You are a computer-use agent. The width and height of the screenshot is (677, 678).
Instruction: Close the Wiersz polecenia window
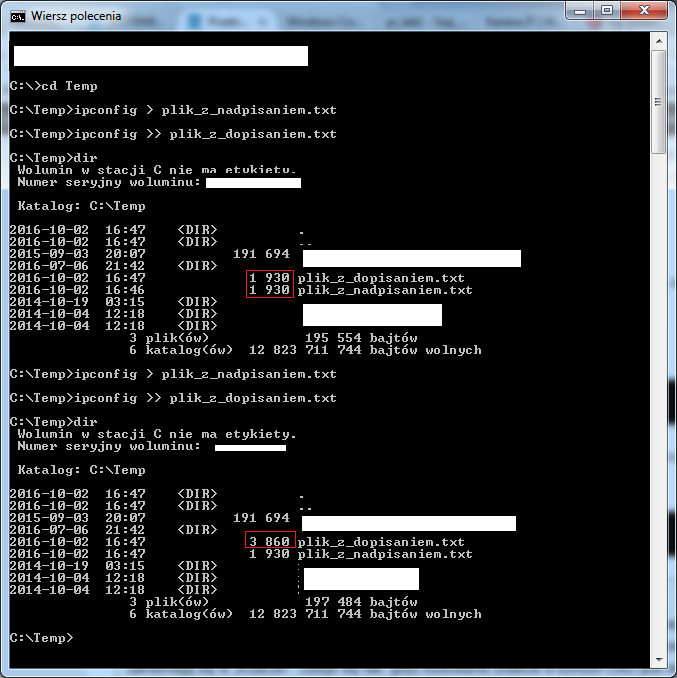(x=646, y=10)
